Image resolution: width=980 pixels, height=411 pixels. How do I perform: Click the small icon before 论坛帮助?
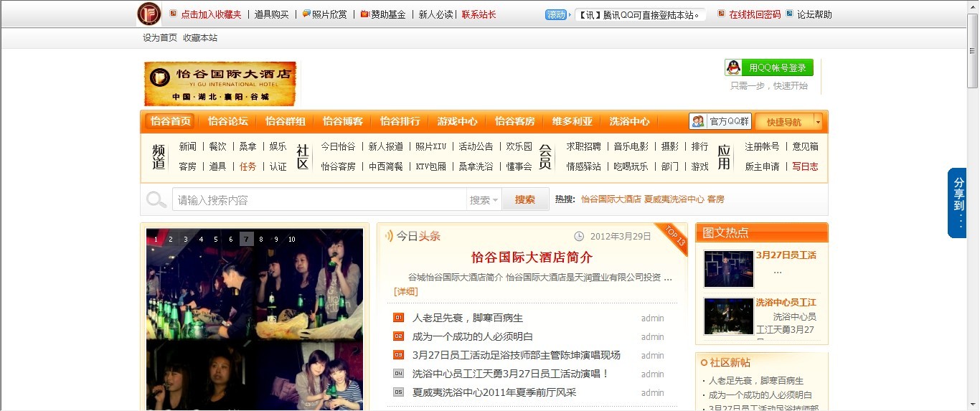[x=789, y=14]
